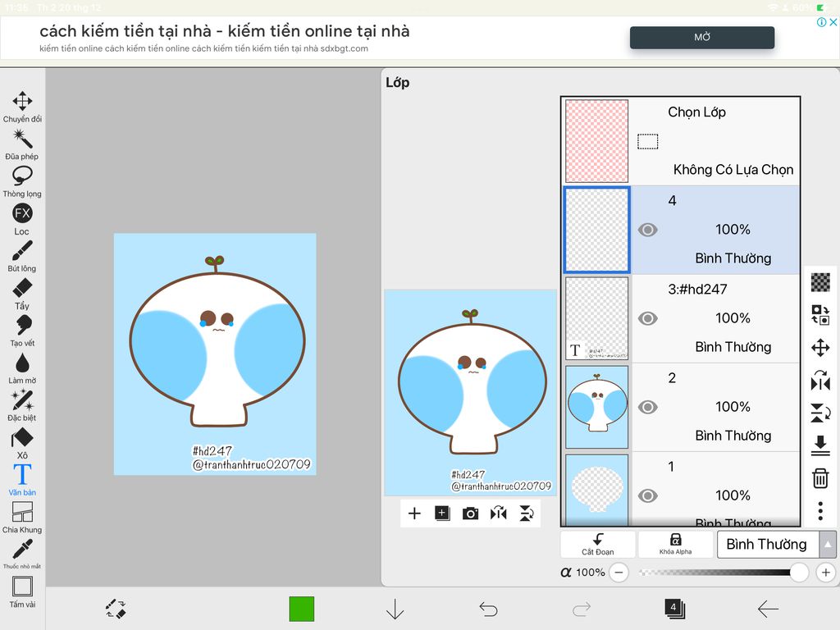Select the eyedropper tool
Image resolution: width=840 pixels, height=630 pixels.
(x=22, y=554)
